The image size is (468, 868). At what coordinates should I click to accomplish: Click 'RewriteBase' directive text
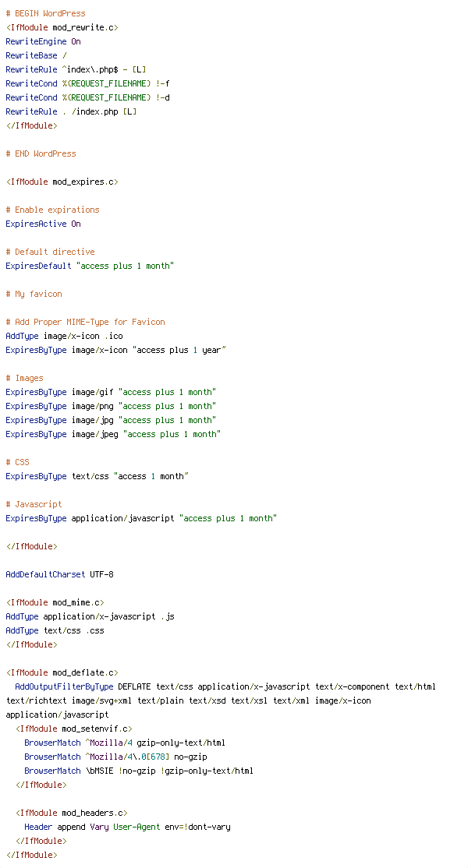(x=31, y=55)
